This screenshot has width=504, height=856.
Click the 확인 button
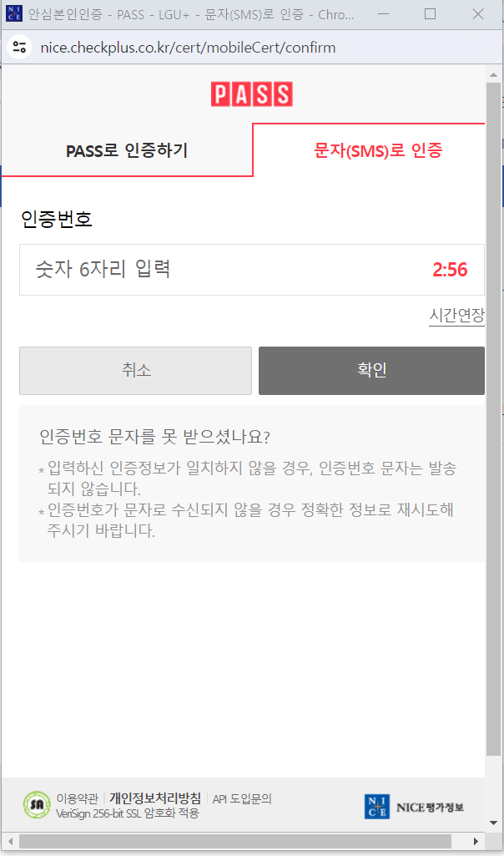tap(371, 371)
